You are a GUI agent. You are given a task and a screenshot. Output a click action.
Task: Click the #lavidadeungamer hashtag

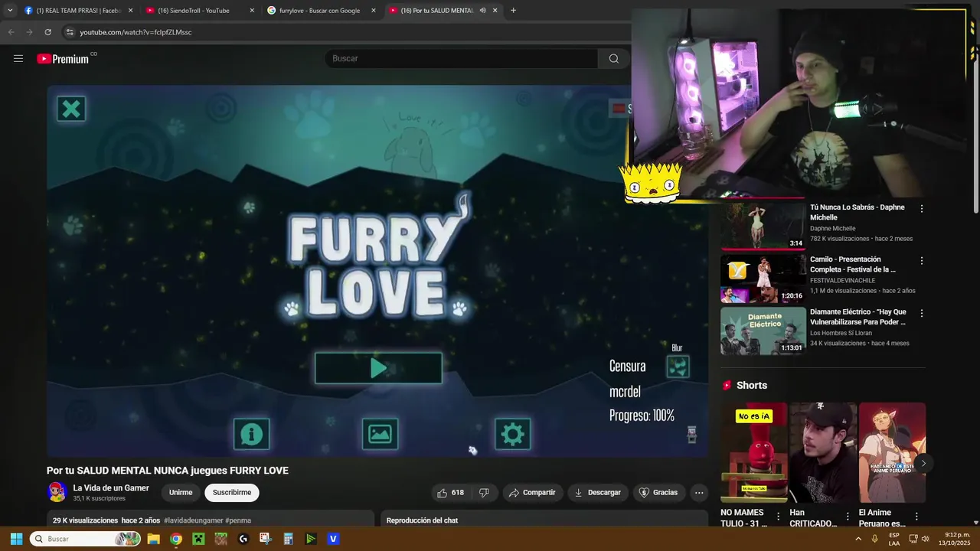coord(193,520)
